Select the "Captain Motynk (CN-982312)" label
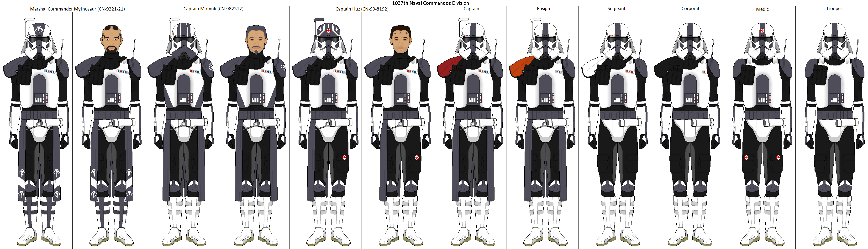Viewport: 868px width, 249px height. (213, 9)
